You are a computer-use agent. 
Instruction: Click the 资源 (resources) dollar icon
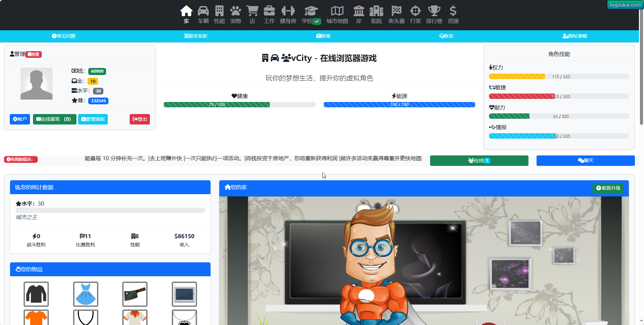(x=453, y=14)
